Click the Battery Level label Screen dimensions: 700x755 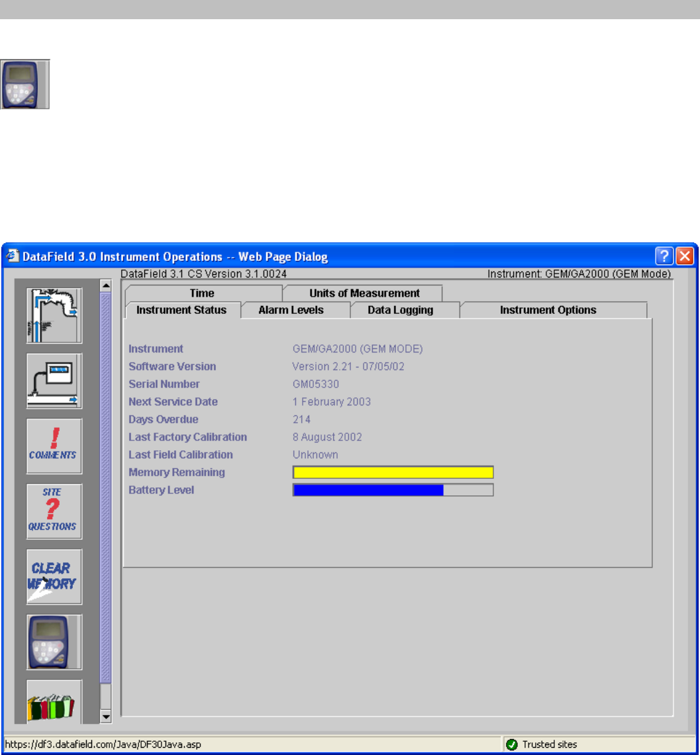(162, 490)
